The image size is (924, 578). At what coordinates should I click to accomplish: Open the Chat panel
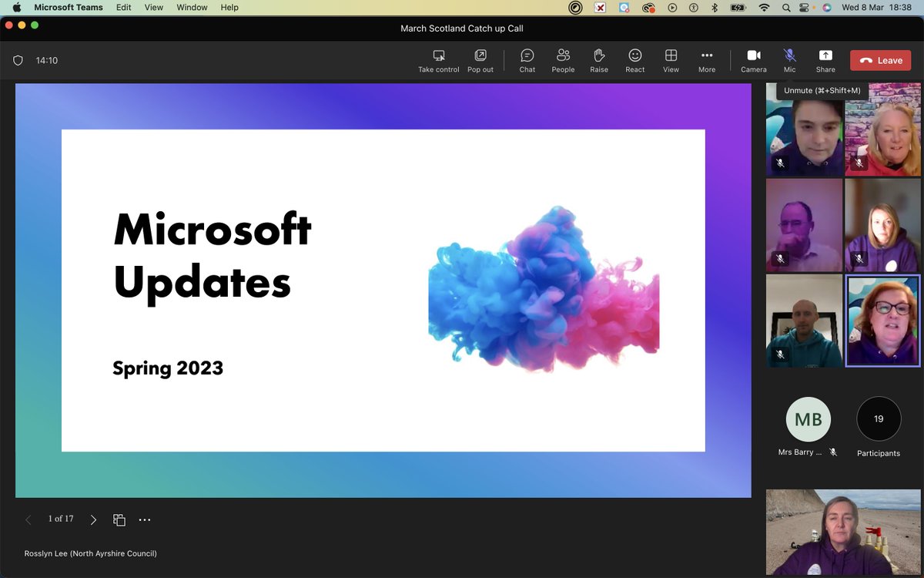point(527,60)
